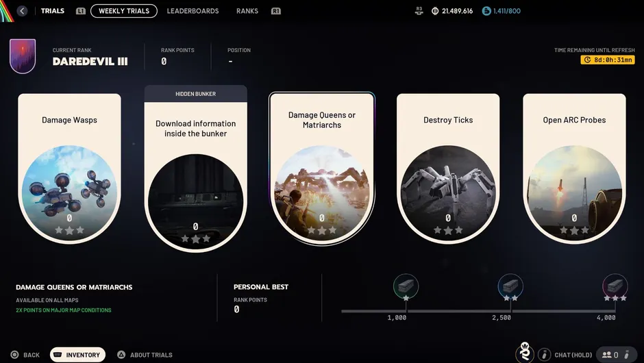Click the reward progress bar track
Screen dimensions: 644x363
478,311
